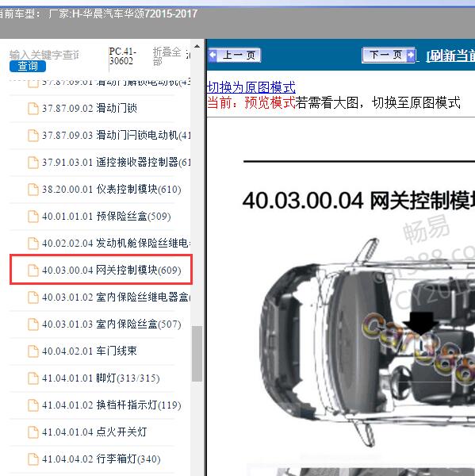This screenshot has height=476, width=475.
Task: Click left arrow icon on 上一页 button
Action: point(213,56)
